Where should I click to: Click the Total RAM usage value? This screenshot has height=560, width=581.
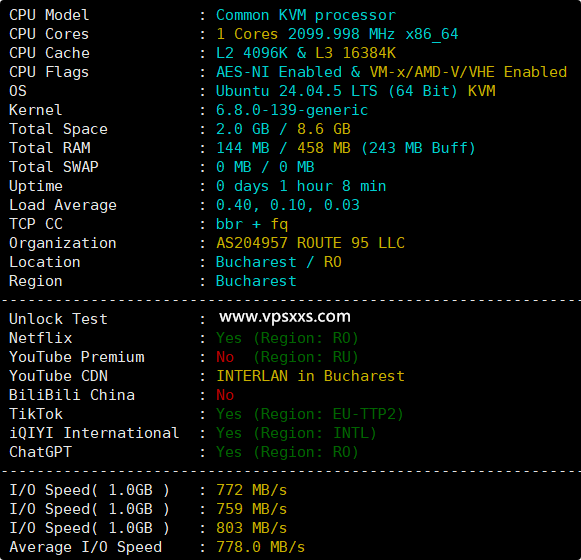(x=345, y=148)
